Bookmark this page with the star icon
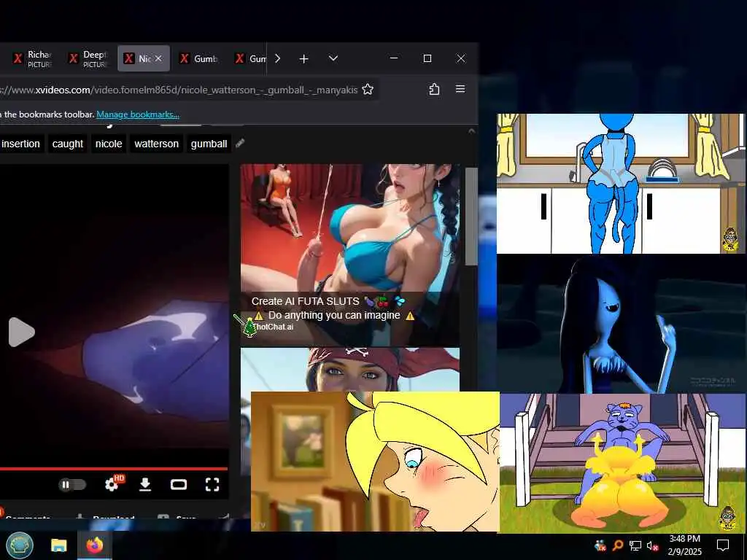 pyautogui.click(x=368, y=89)
